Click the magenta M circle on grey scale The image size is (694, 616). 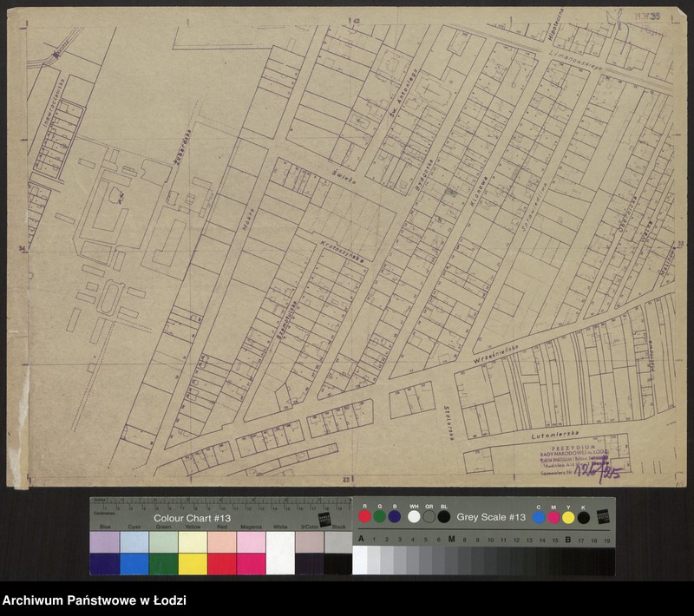[553, 517]
